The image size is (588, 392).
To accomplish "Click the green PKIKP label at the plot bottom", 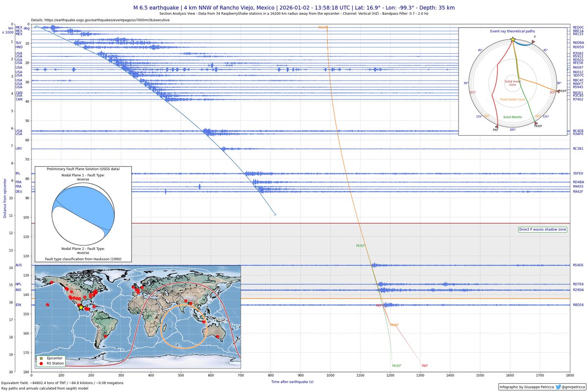I will [x=397, y=366].
